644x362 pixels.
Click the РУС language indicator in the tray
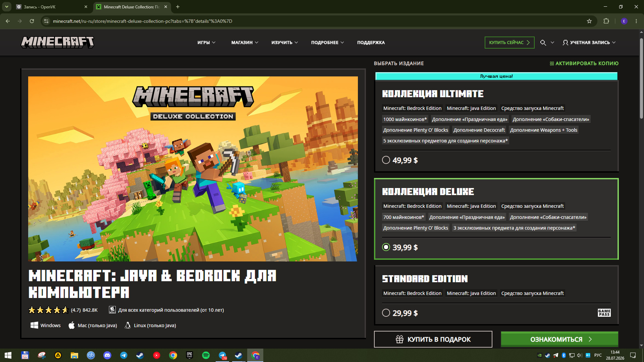598,355
